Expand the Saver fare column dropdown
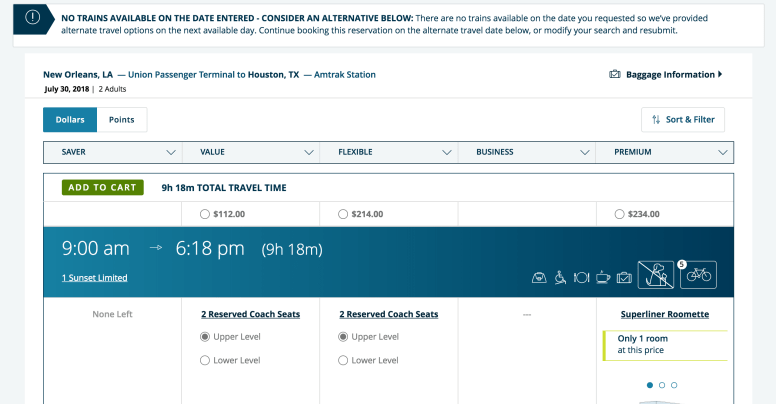This screenshot has height=404, width=776. 170,153
